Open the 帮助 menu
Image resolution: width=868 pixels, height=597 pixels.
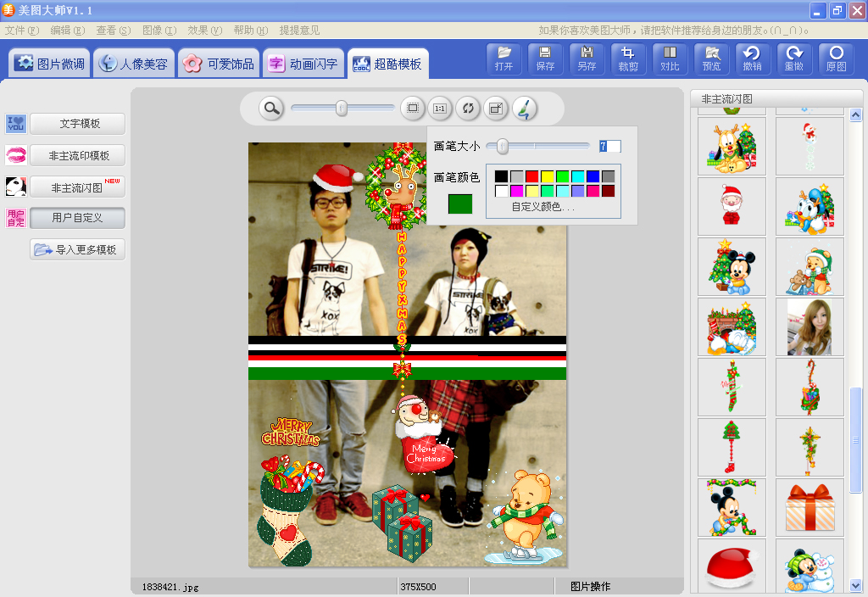click(251, 31)
